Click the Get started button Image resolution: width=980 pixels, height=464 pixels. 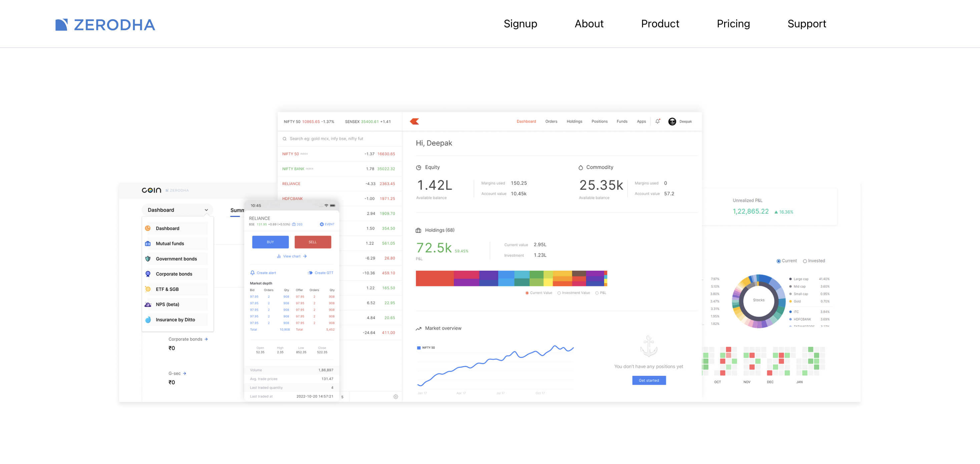click(649, 380)
